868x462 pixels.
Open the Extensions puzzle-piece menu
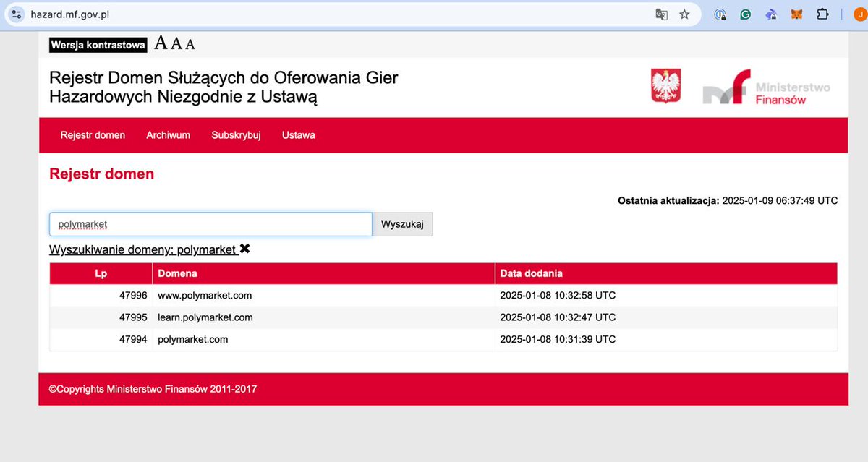(822, 14)
